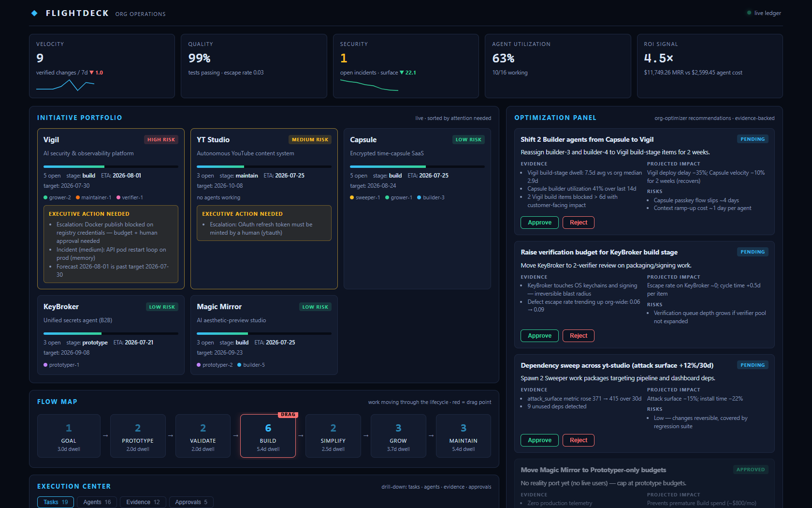Switch to the Evidence 12 tab
The image size is (812, 508).
click(x=143, y=502)
